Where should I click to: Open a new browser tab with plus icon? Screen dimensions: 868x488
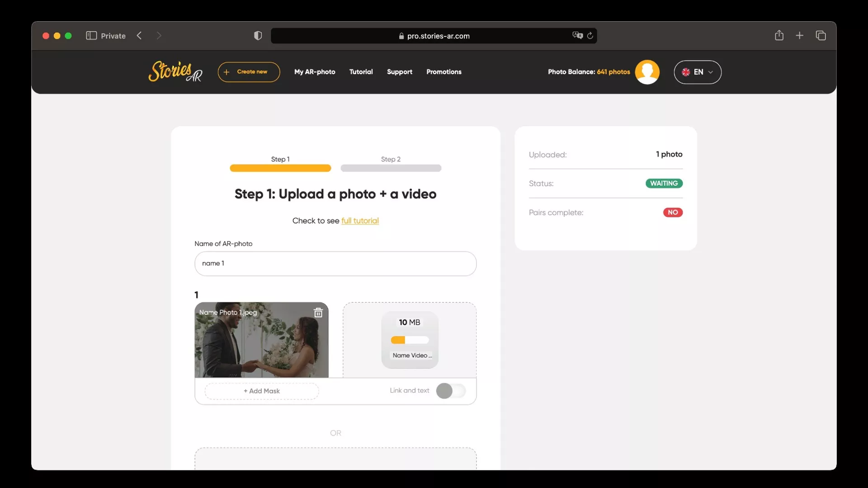(799, 36)
